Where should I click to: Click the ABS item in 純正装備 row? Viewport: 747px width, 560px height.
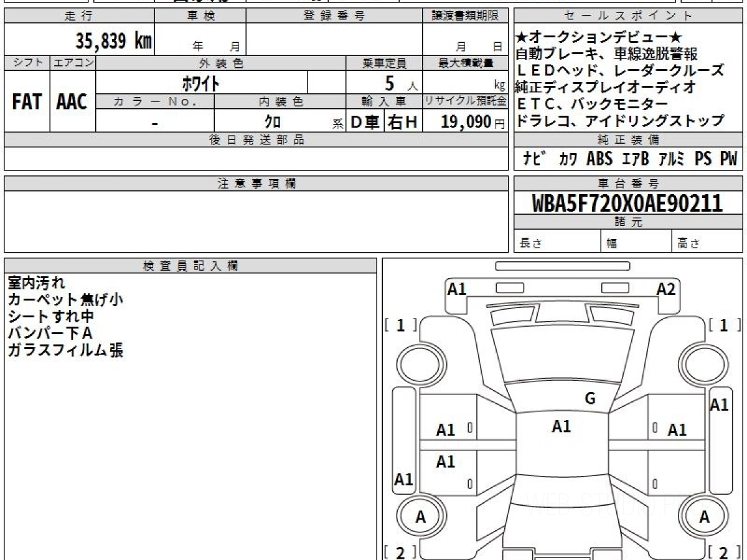(599, 159)
